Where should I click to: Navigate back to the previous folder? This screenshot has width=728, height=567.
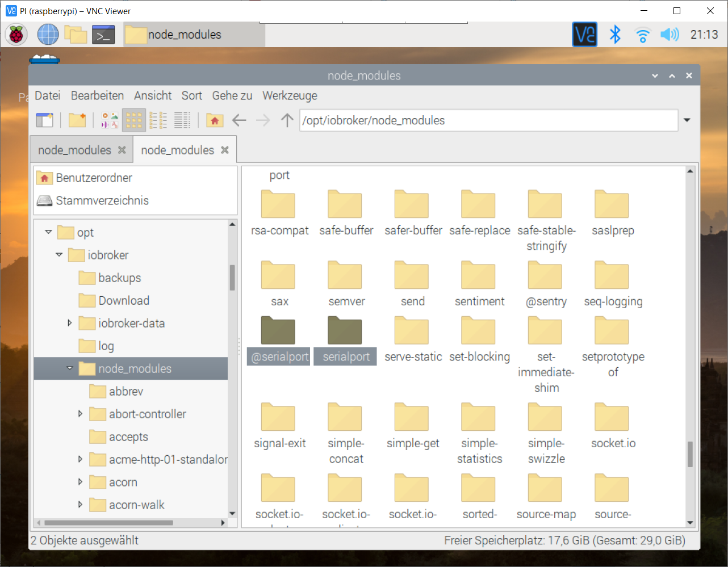pos(239,120)
